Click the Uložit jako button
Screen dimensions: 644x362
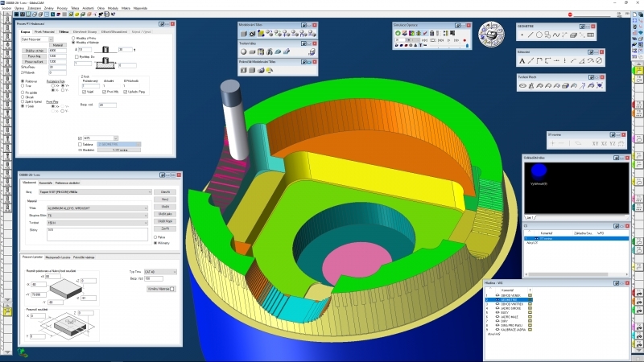tap(164, 214)
